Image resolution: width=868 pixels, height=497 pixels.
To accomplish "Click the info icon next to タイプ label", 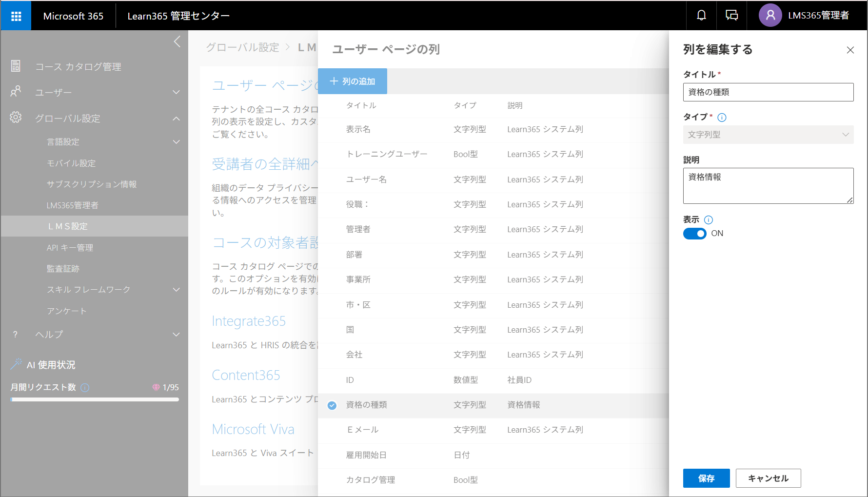I will (722, 117).
